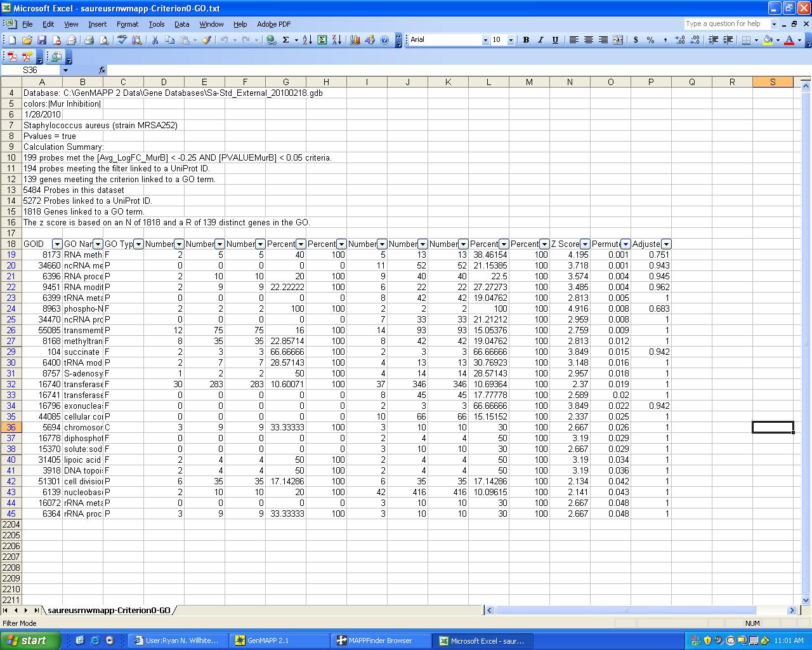The image size is (812, 650).
Task: Open the GOID column filter dropdown
Action: click(57, 244)
